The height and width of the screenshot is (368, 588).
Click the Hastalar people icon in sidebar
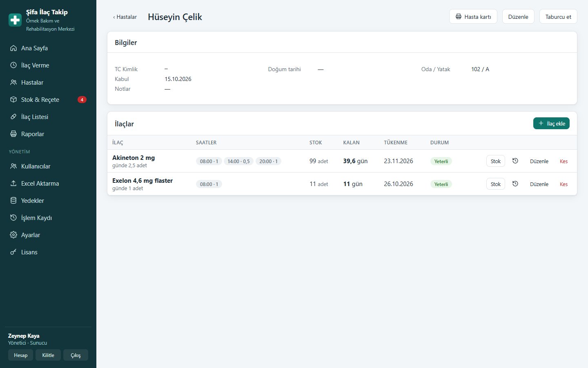pyautogui.click(x=13, y=83)
